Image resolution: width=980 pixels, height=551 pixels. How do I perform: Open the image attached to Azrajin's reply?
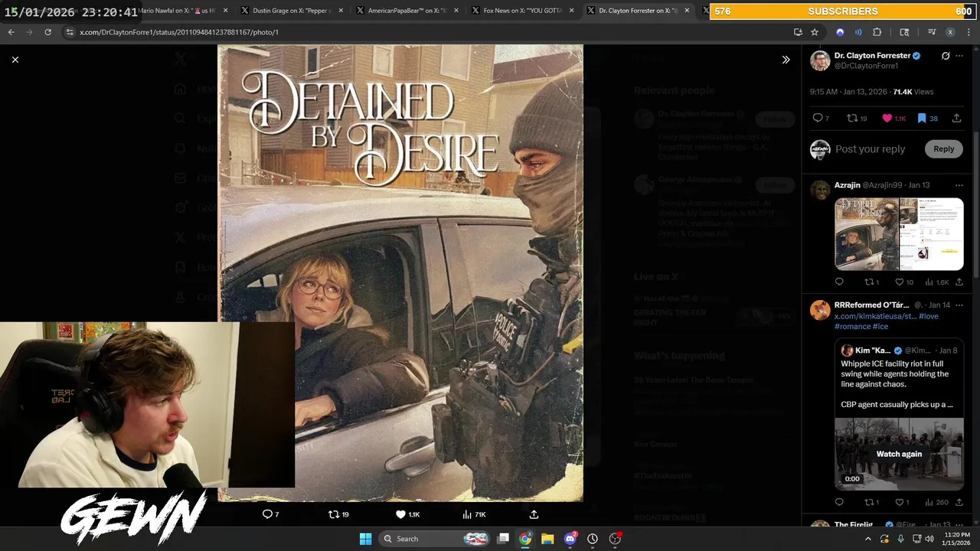899,234
